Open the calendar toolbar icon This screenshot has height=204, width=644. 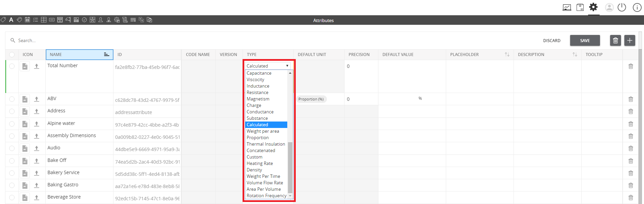[27, 20]
